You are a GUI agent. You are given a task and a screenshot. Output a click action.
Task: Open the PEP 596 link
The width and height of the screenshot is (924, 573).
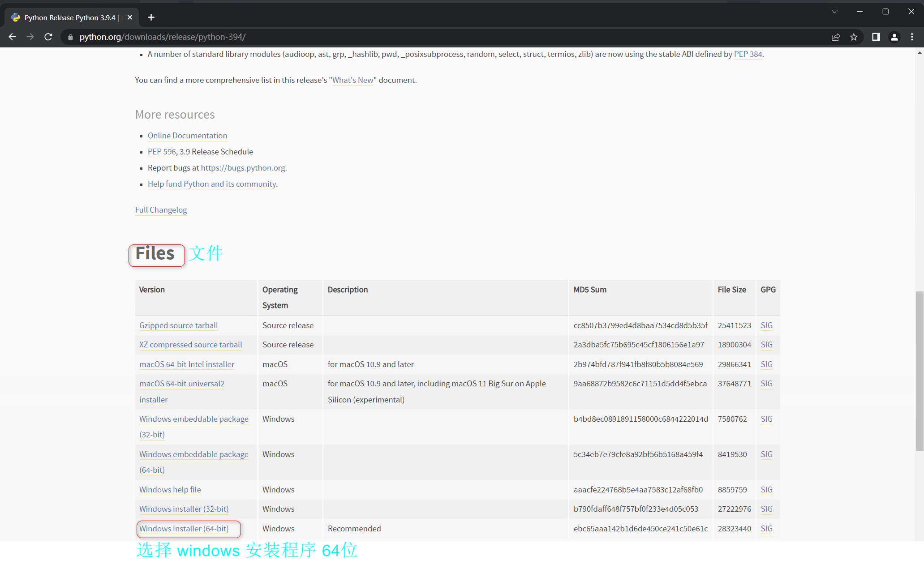click(162, 152)
